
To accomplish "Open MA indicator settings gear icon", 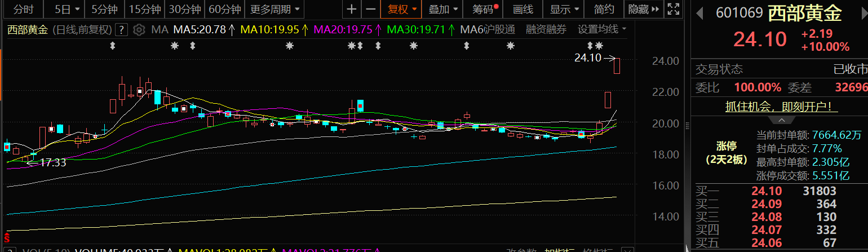I will point(139,30).
